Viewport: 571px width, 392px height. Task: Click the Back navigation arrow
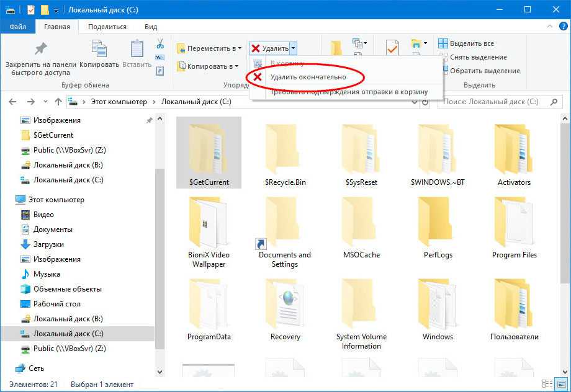(x=12, y=102)
